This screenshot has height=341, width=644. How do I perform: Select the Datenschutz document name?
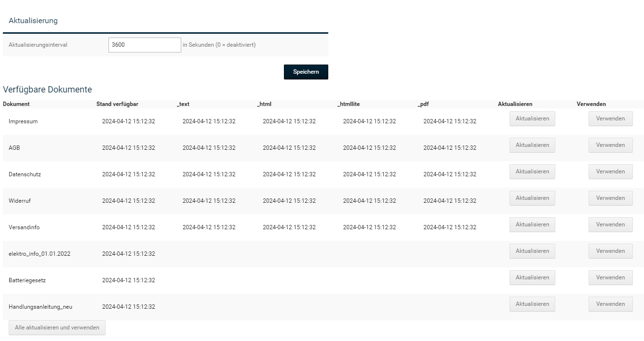[x=25, y=174]
